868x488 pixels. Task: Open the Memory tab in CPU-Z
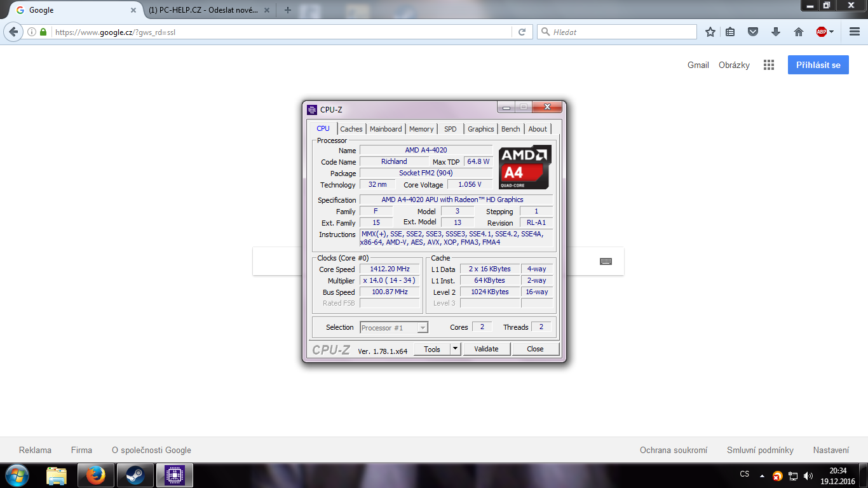tap(421, 129)
